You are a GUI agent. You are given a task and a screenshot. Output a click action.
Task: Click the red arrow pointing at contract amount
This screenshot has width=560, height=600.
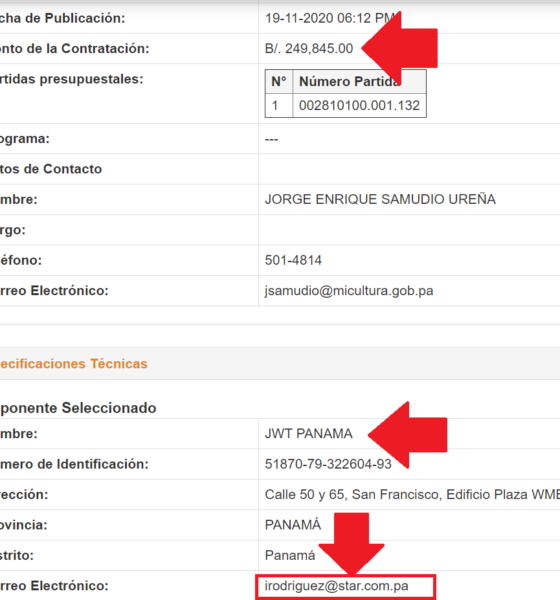(x=400, y=48)
